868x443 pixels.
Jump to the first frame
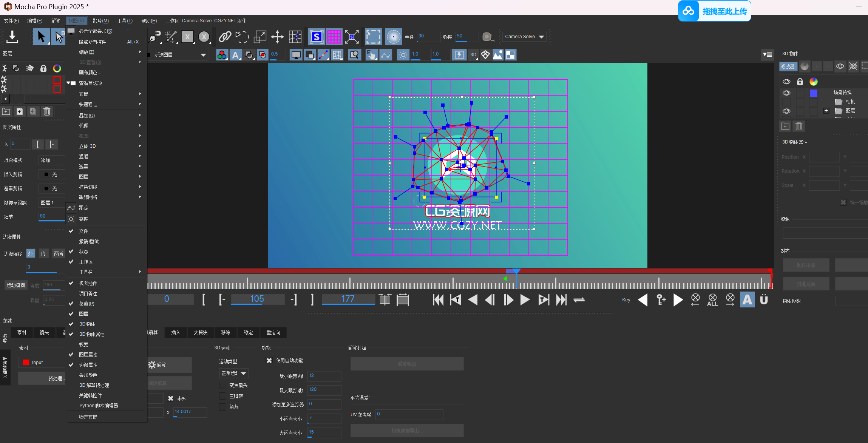click(x=438, y=300)
